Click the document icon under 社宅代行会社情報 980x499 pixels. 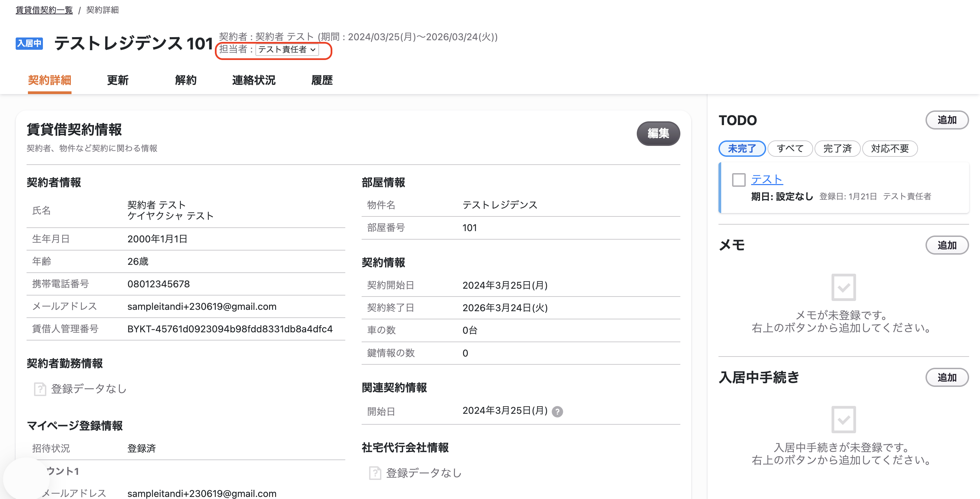[375, 473]
